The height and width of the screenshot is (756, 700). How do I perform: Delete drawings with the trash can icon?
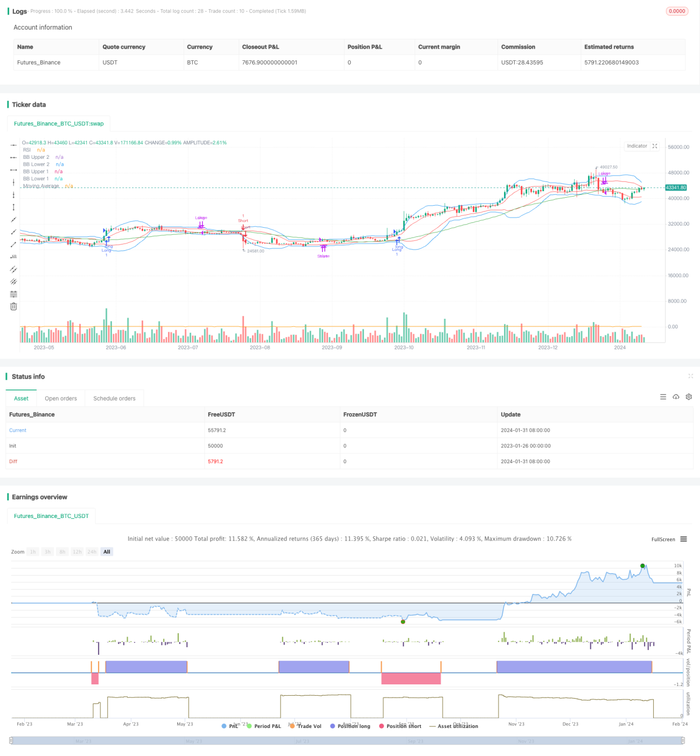(13, 306)
